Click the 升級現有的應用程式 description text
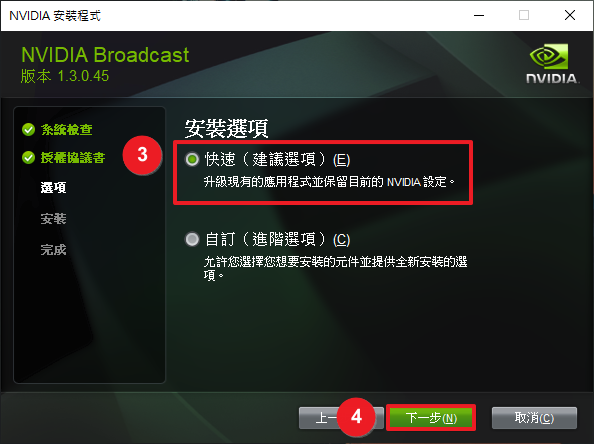594x444 pixels. click(329, 182)
